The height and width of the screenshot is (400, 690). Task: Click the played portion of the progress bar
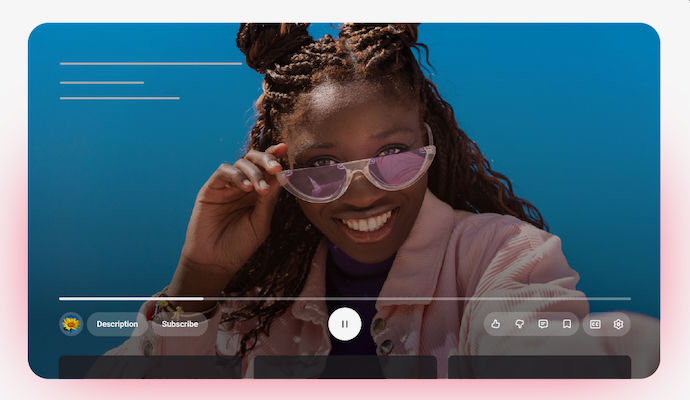click(130, 298)
